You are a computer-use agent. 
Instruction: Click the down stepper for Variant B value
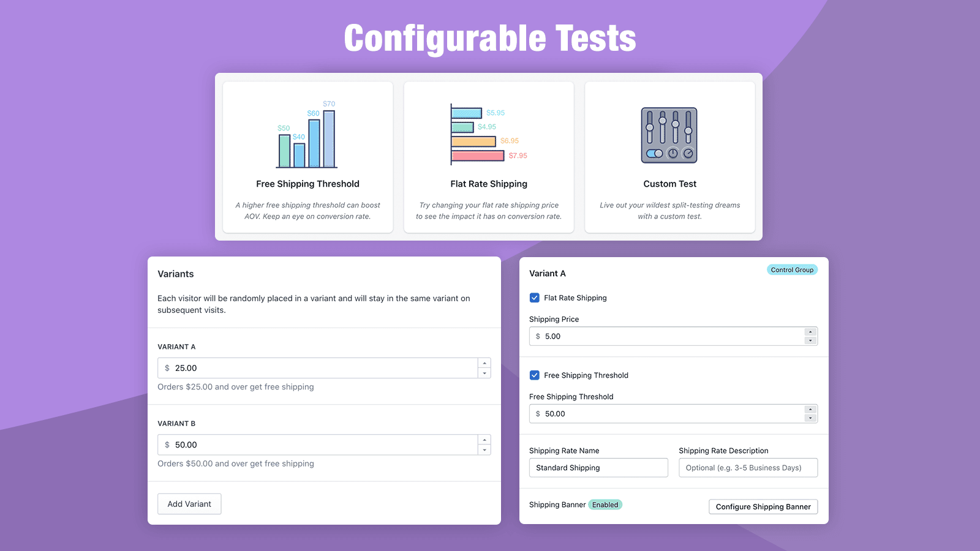(x=484, y=448)
